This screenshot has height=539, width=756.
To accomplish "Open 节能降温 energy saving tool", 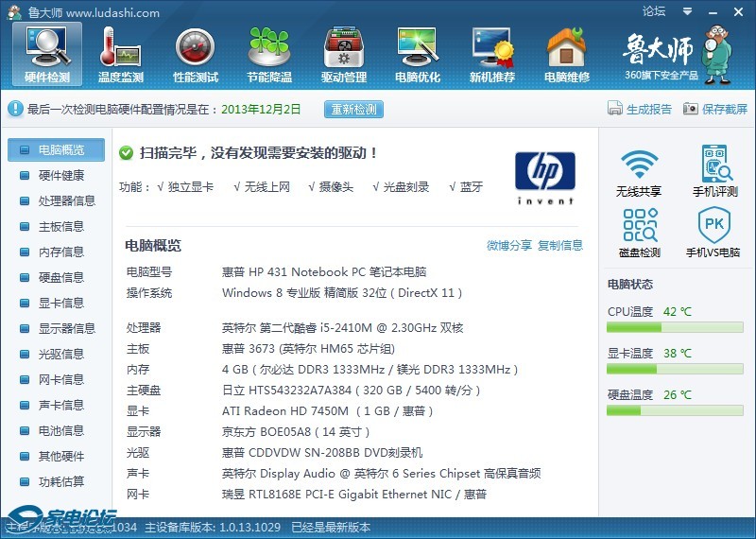I will (x=269, y=54).
